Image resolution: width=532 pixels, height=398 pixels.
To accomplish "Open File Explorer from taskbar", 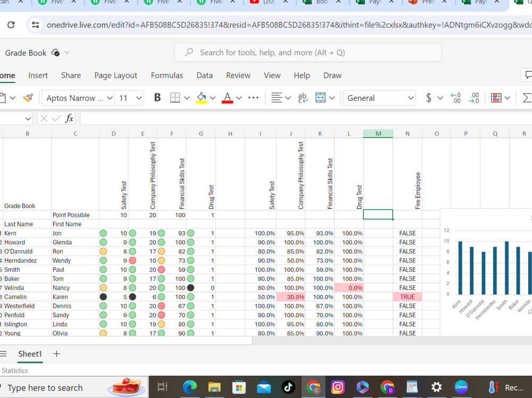I will 214,387.
